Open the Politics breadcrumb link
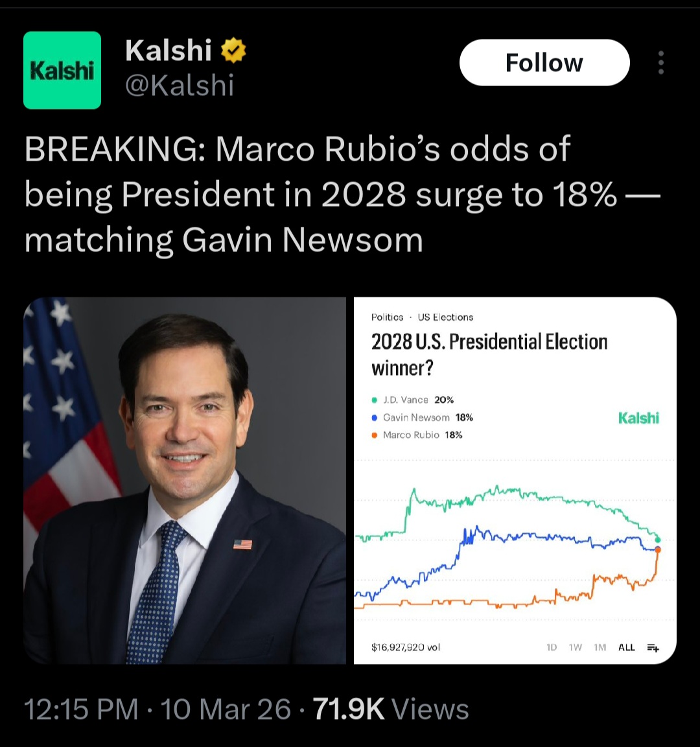The image size is (700, 747). (387, 317)
